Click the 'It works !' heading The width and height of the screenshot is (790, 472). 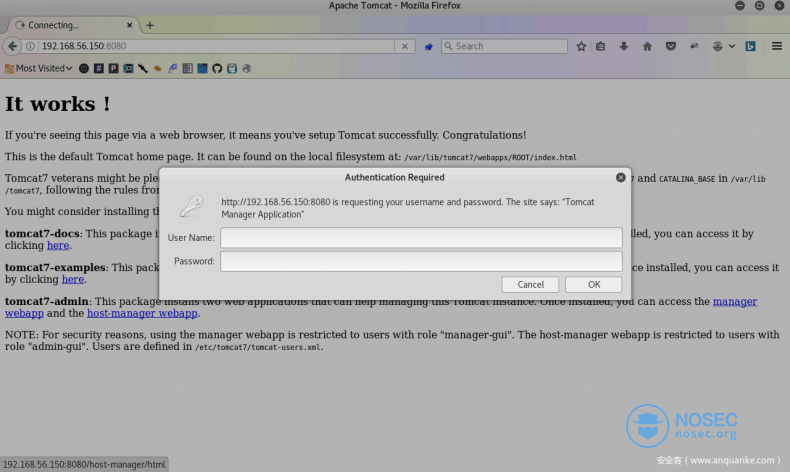coord(58,104)
